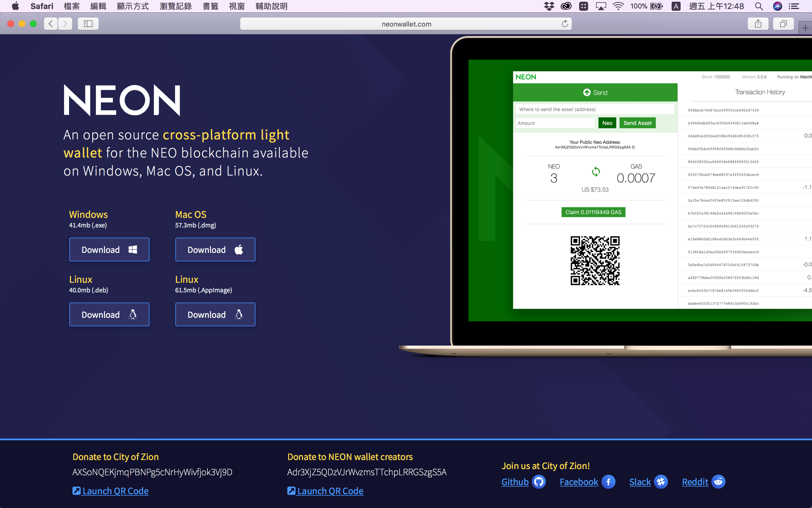Viewport: 812px width, 508px height.
Task: Open Notification Center list icon
Action: (794, 6)
